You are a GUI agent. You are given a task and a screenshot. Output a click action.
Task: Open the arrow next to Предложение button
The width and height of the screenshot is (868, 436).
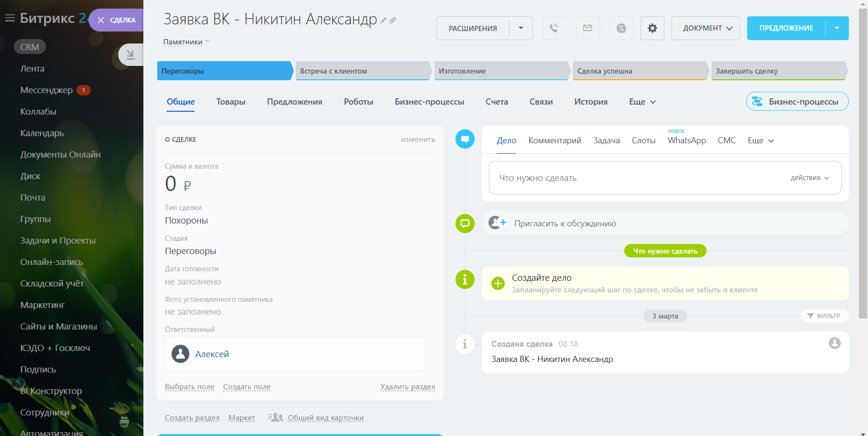(x=836, y=28)
